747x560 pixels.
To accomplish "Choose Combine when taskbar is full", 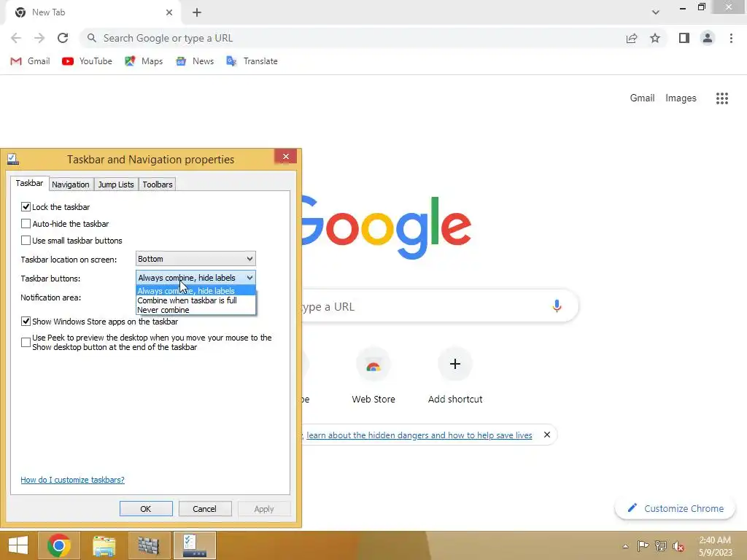I will (x=196, y=300).
